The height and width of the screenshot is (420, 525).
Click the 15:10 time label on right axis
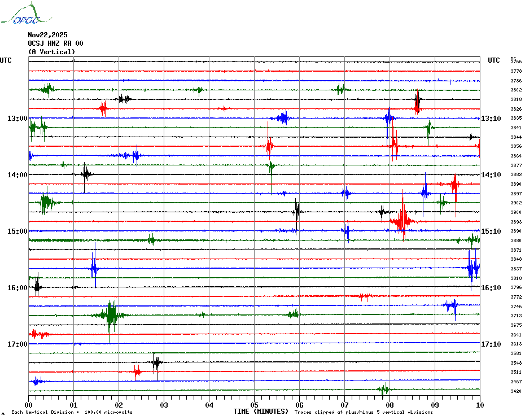pos(491,231)
